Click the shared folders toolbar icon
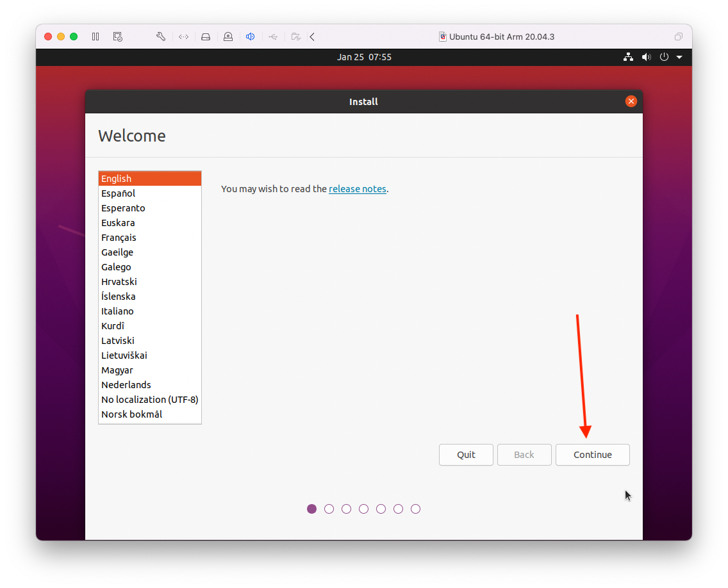728x588 pixels. pos(295,37)
